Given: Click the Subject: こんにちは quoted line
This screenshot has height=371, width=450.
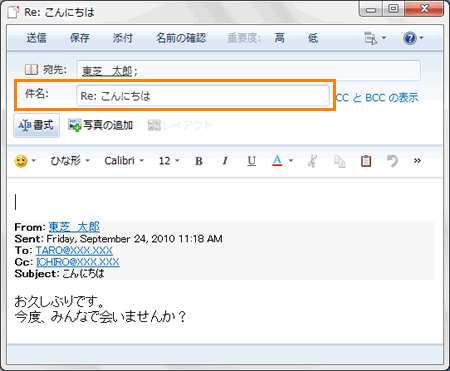Looking at the screenshot, I should coord(59,274).
